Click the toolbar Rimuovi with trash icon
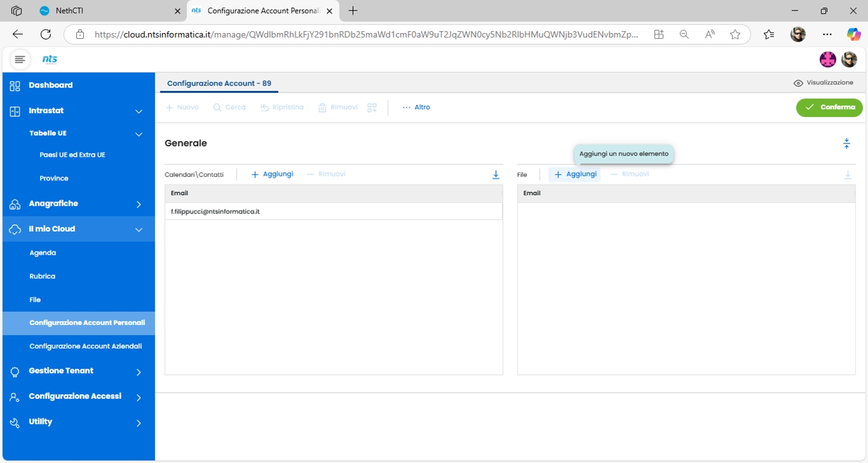 (x=338, y=108)
